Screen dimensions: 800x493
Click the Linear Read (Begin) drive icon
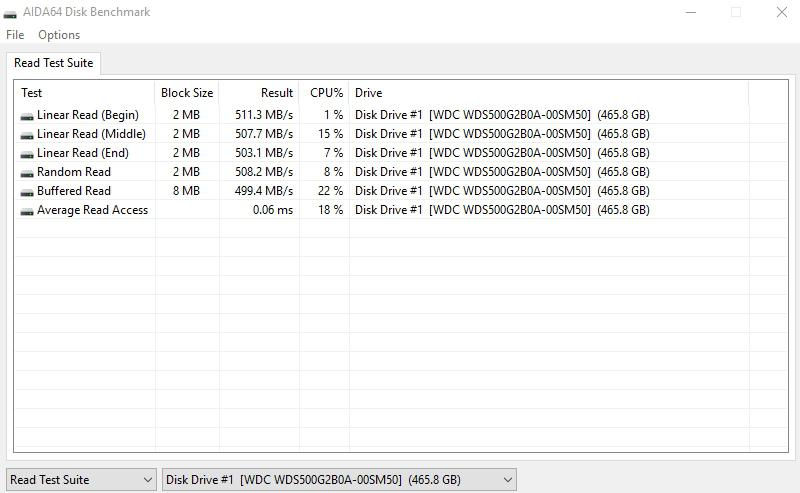point(27,116)
